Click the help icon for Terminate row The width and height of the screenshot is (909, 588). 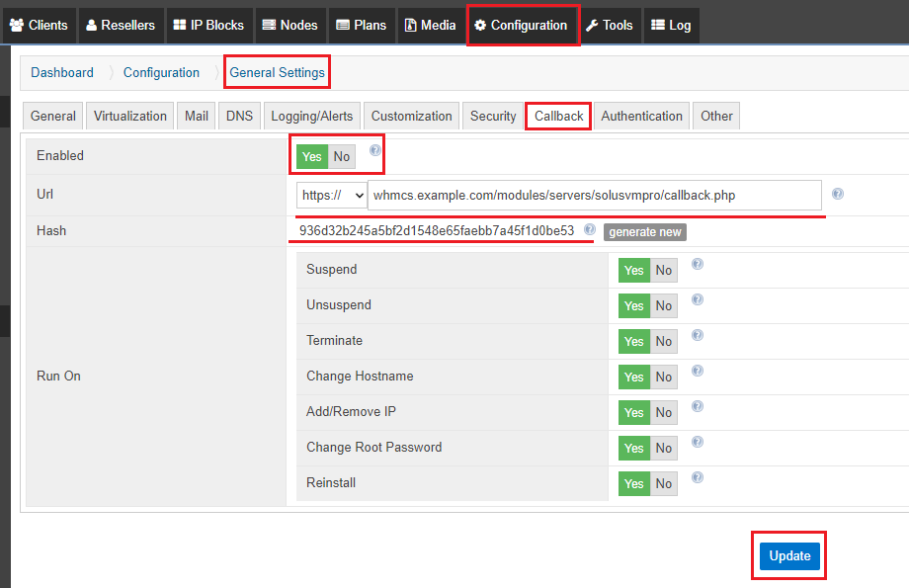[x=697, y=335]
